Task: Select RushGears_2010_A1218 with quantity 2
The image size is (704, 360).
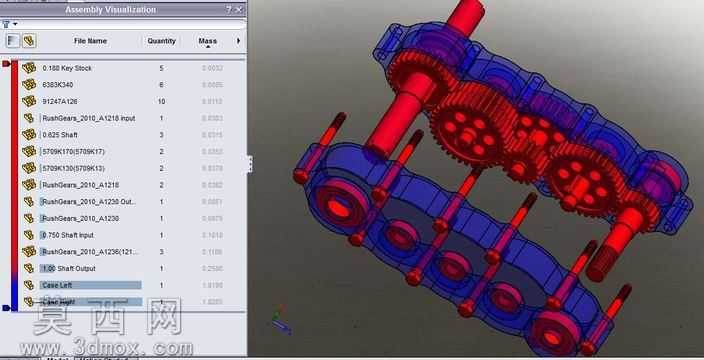Action: tap(80, 185)
